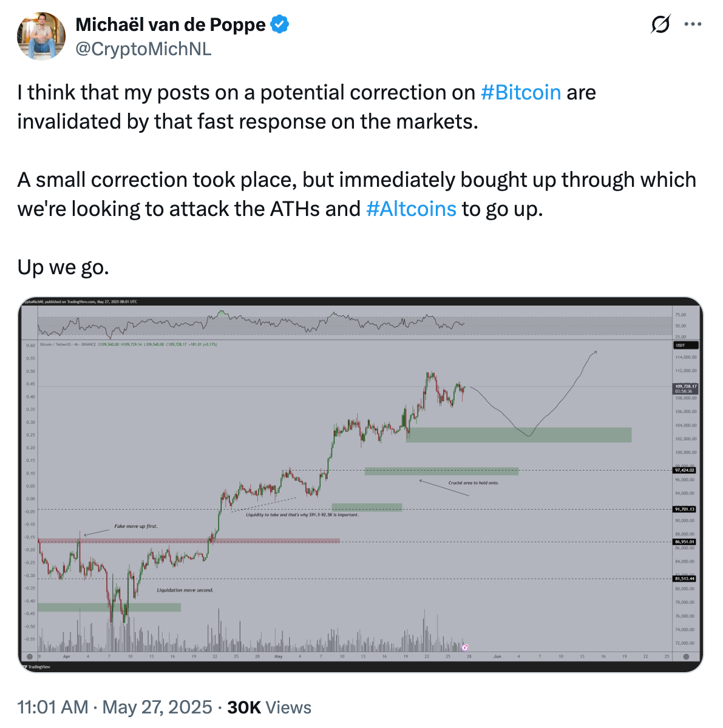Screen dimensions: 723x728
Task: Open Michaël van de Poppe's profile avatar
Action: point(41,36)
